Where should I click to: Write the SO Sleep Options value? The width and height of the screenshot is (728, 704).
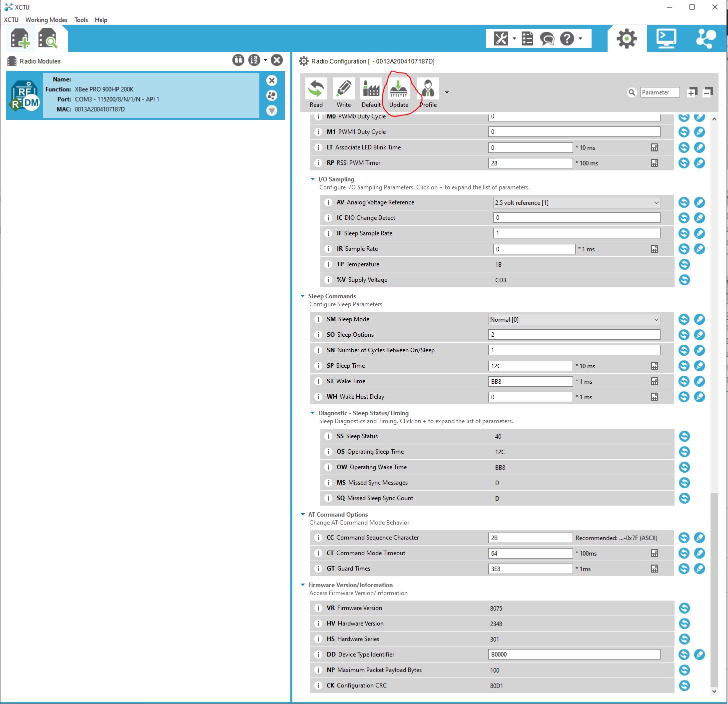700,335
